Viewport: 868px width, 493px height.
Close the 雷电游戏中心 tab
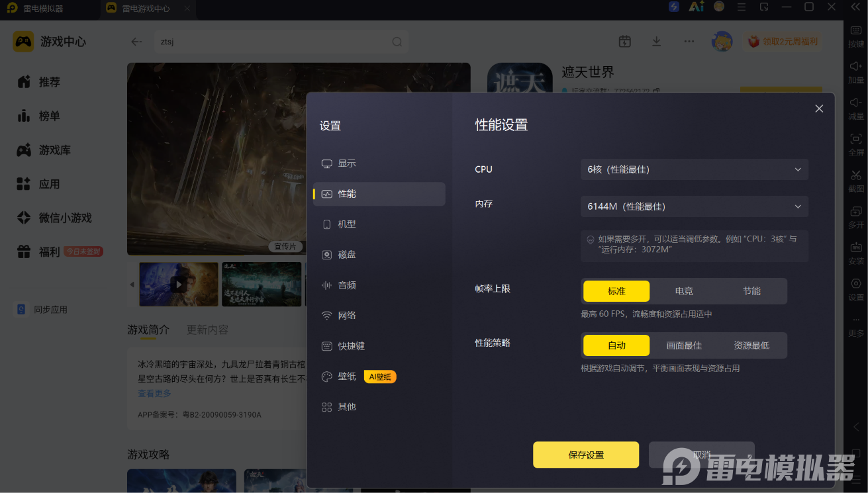pos(187,9)
